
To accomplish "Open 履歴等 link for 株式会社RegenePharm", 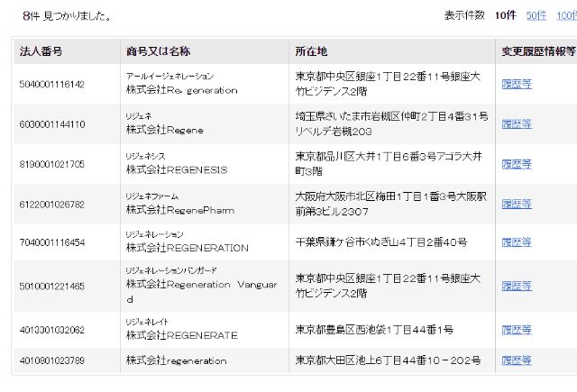I will [x=517, y=204].
